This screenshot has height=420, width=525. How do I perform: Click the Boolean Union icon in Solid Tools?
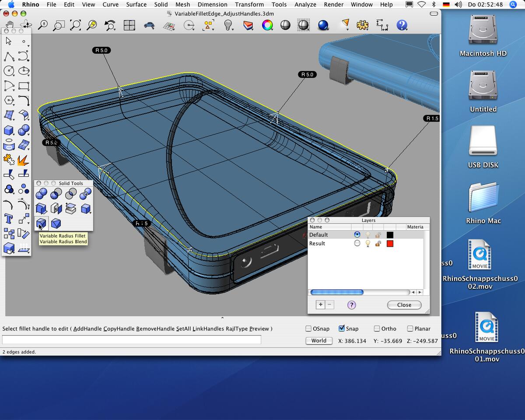[x=41, y=194]
